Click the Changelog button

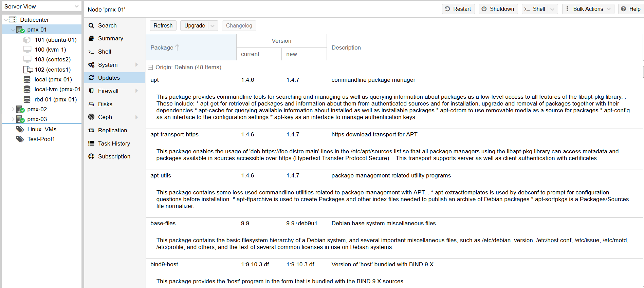[x=239, y=26]
